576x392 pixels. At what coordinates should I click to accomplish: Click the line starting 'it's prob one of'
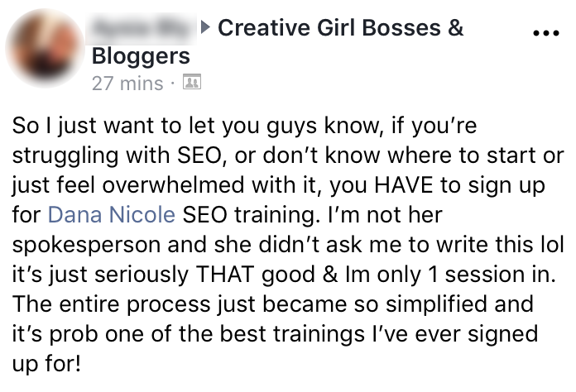[275, 333]
